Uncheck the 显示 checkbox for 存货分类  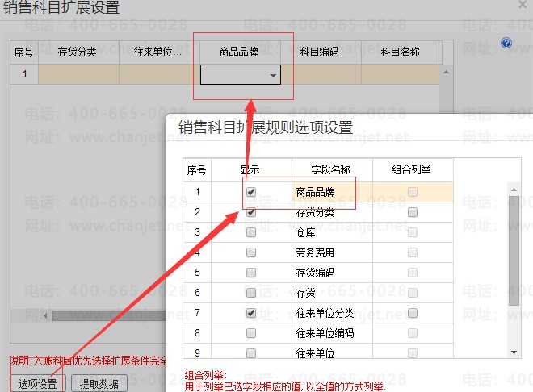click(x=251, y=213)
